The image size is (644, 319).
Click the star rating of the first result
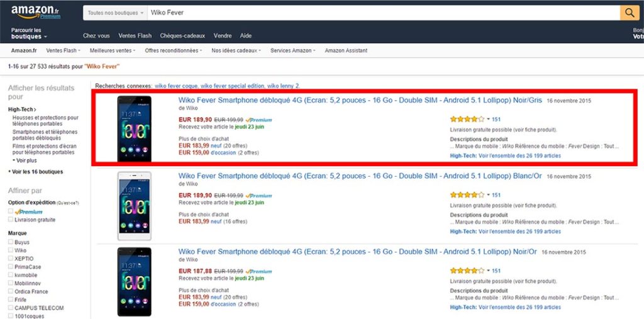pyautogui.click(x=467, y=119)
